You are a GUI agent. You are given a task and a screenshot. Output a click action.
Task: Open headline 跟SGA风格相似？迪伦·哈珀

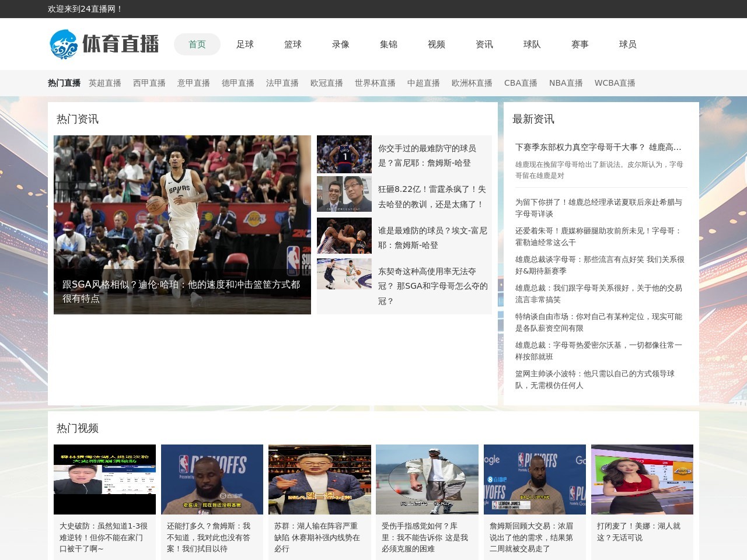click(181, 291)
